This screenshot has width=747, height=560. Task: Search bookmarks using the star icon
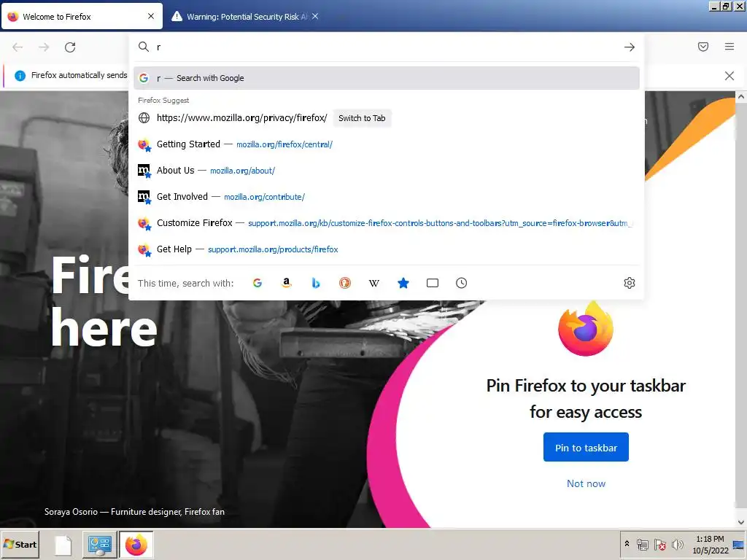(403, 284)
